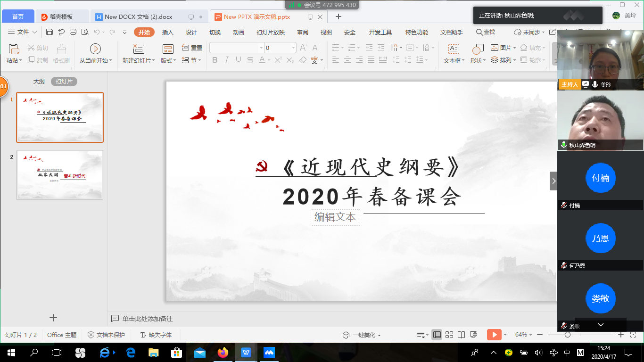Click the Format Painter (格式刷) brush icon
The height and width of the screenshot is (362, 644).
(x=61, y=49)
